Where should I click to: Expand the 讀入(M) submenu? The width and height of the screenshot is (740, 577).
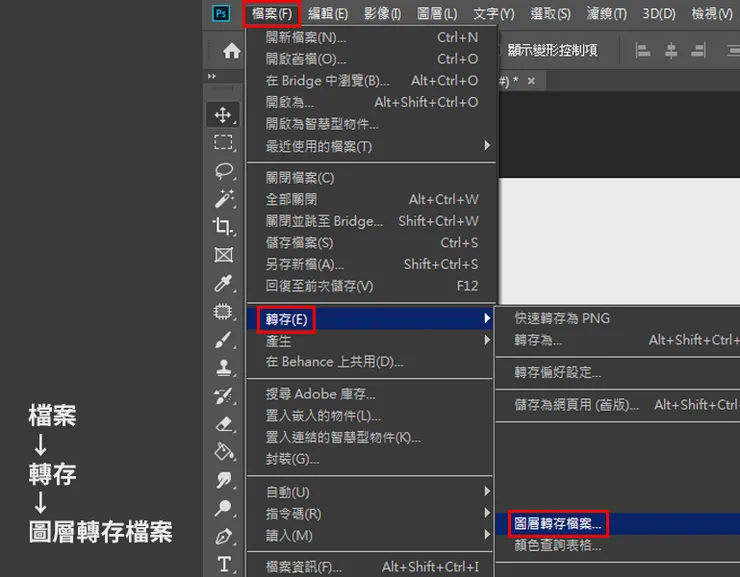click(370, 535)
